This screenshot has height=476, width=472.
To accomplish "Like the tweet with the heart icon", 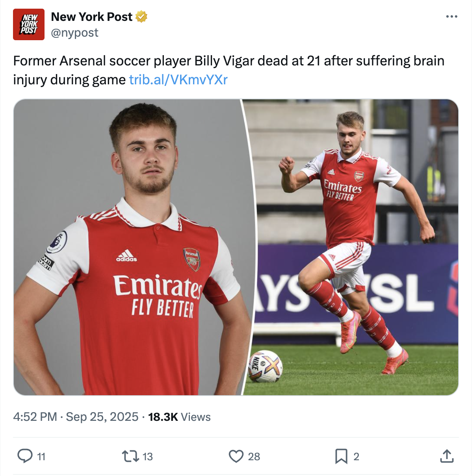I will pyautogui.click(x=236, y=456).
